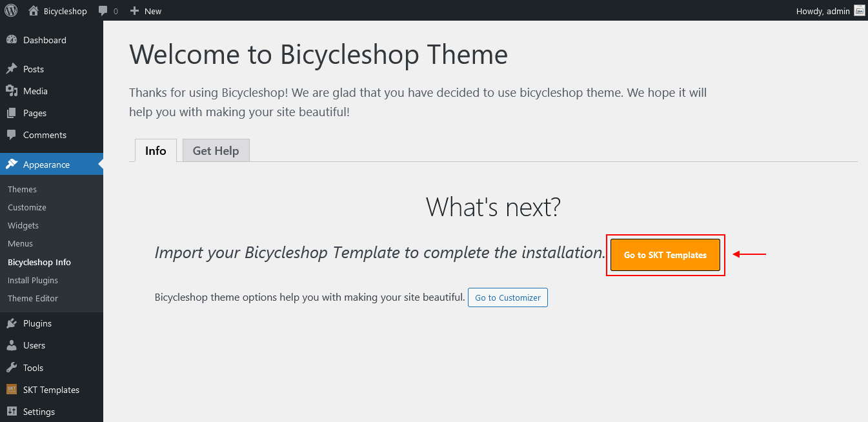868x422 pixels.
Task: Open the Themes submenu item
Action: point(22,189)
